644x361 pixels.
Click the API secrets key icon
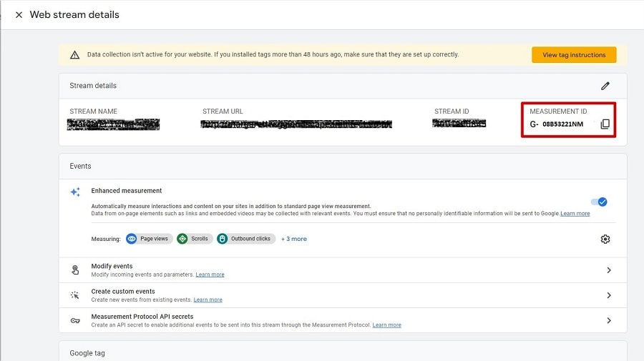(75, 321)
